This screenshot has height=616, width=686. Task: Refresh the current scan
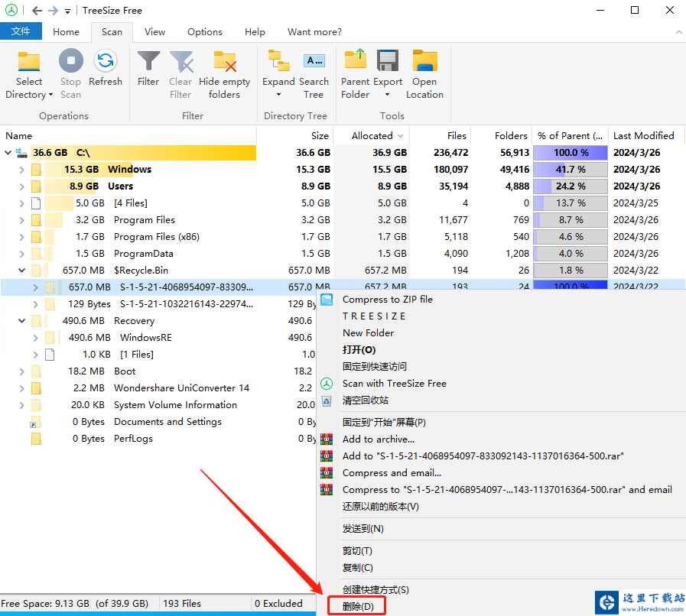pyautogui.click(x=105, y=69)
